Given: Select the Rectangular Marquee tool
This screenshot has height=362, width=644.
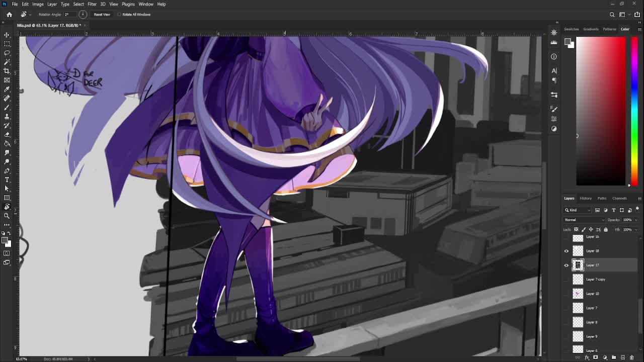Looking at the screenshot, I should (x=7, y=44).
